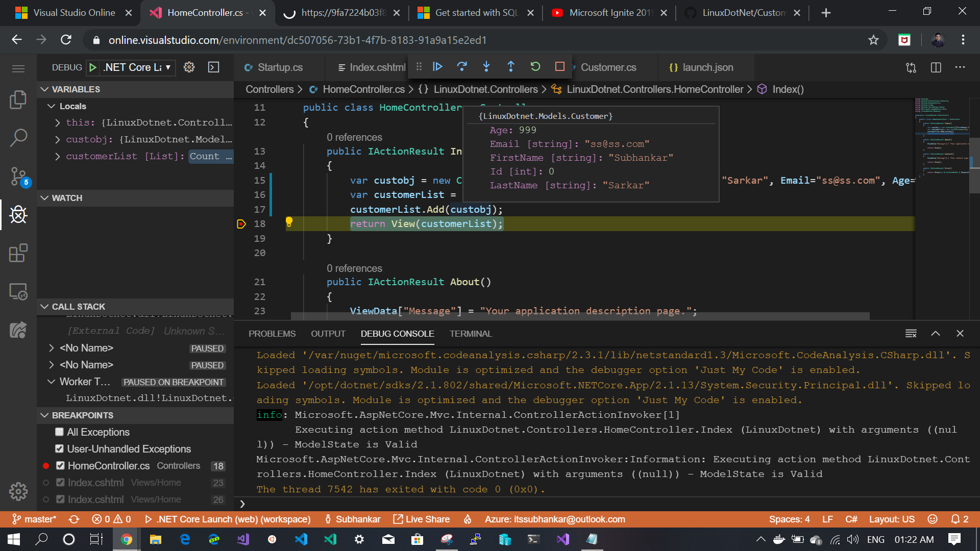The image size is (980, 551).
Task: Click the Restart debug icon
Action: (x=535, y=67)
